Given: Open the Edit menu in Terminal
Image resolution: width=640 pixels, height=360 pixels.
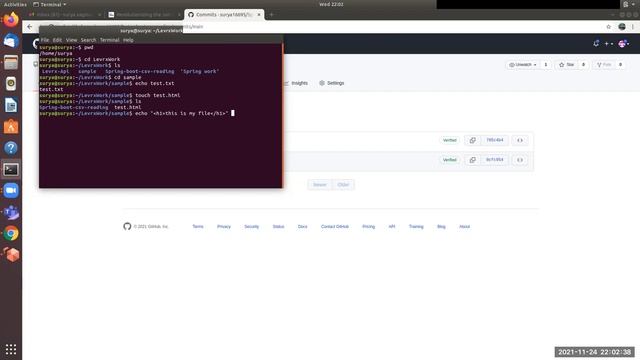Looking at the screenshot, I should (57, 40).
